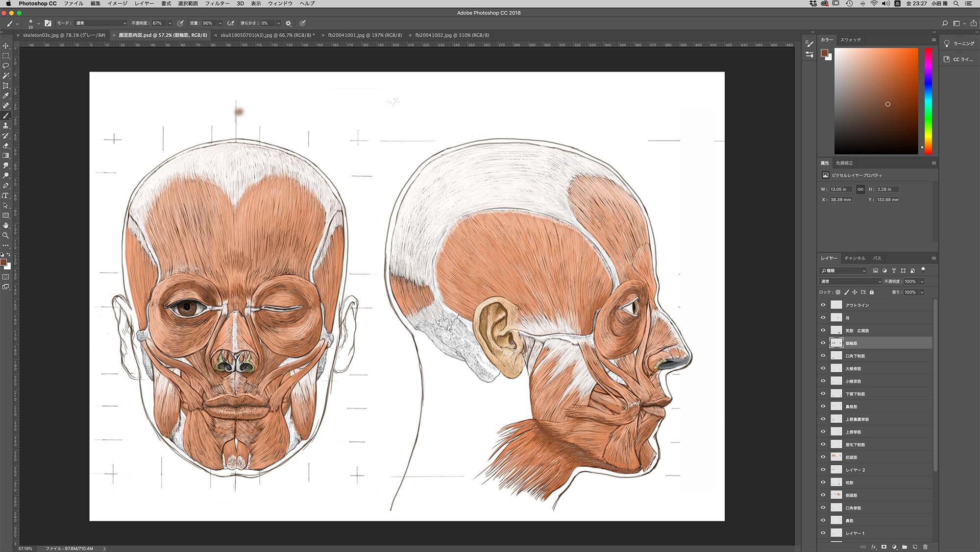The image size is (980, 552).
Task: Open the brush モード dropdown in options bar
Action: tap(100, 23)
